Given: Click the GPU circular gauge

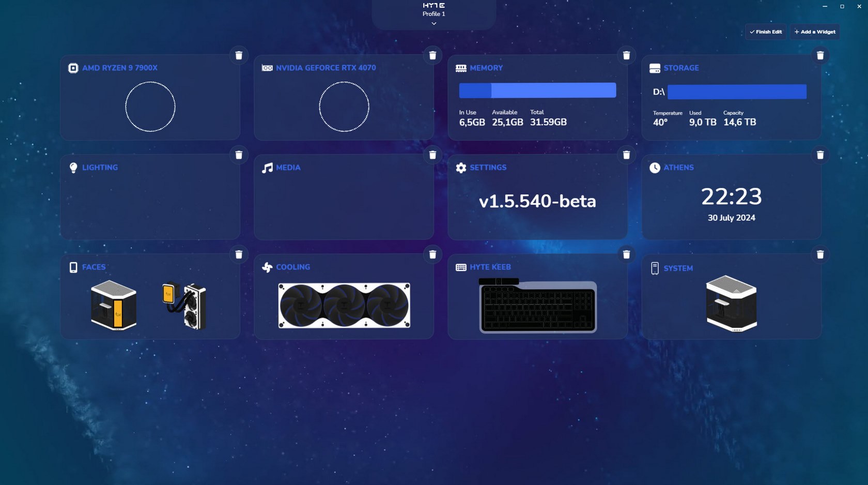Looking at the screenshot, I should (344, 107).
